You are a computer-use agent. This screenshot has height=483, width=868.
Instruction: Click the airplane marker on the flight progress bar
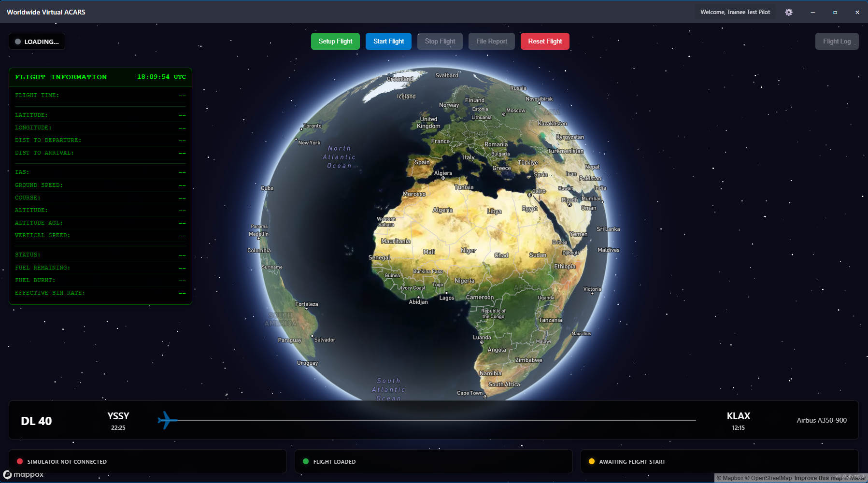(166, 420)
